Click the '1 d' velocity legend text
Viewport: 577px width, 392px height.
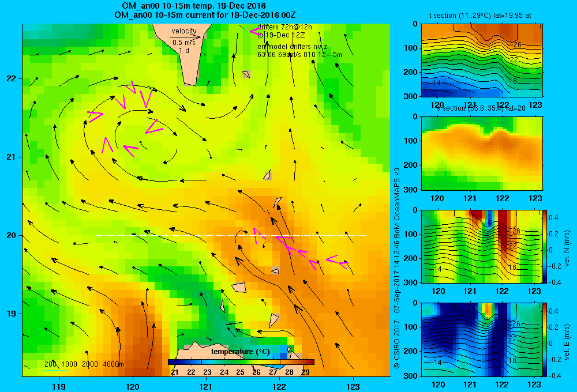pyautogui.click(x=184, y=50)
